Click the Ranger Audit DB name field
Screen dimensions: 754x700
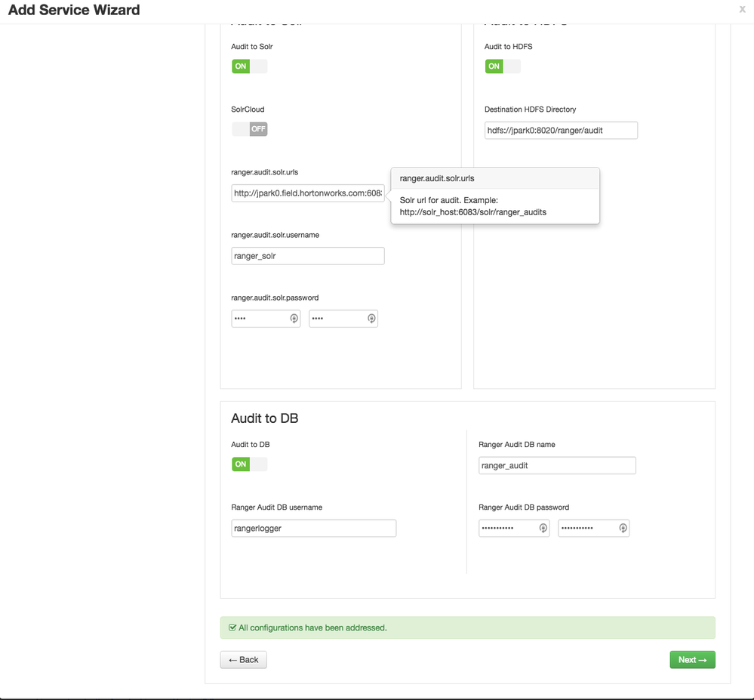click(557, 466)
